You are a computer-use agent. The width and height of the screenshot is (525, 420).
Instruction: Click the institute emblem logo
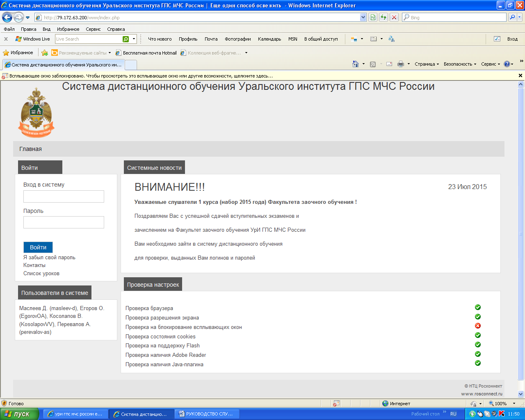tap(37, 113)
